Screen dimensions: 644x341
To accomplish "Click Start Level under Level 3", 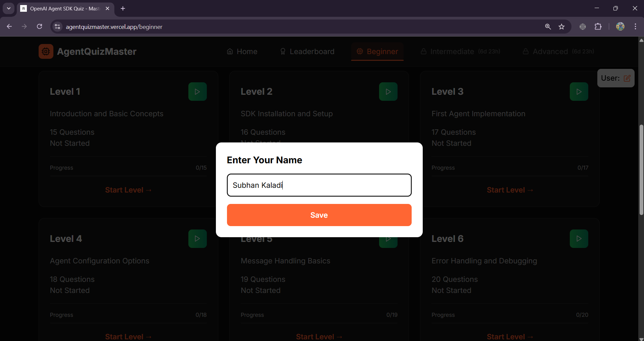I will click(510, 190).
